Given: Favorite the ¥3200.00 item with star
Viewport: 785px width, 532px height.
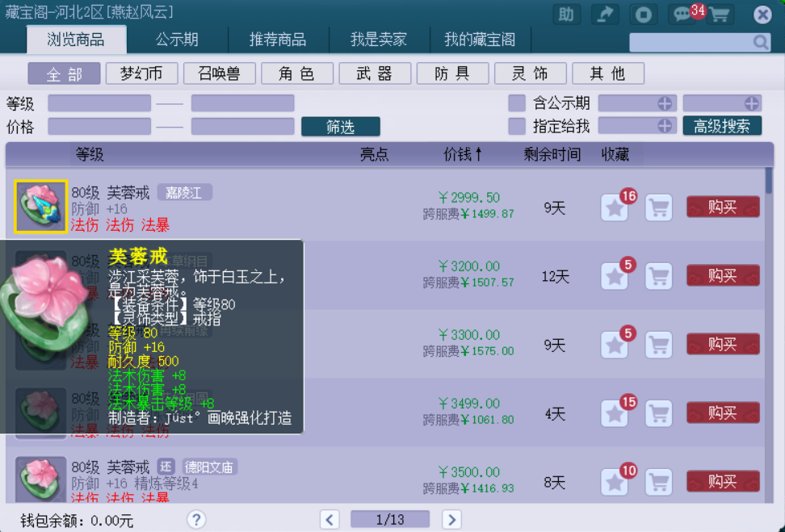Looking at the screenshot, I should [x=615, y=276].
